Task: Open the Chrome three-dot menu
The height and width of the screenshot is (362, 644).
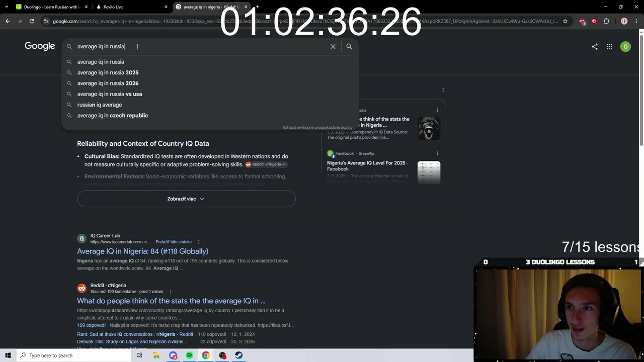Action: (x=636, y=21)
